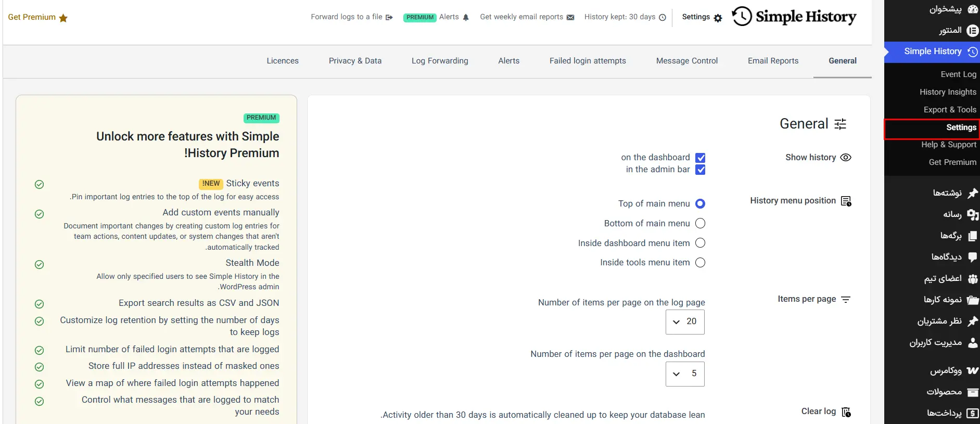
Task: Select 'Inside dashboard menu item' radio button
Action: (x=701, y=243)
